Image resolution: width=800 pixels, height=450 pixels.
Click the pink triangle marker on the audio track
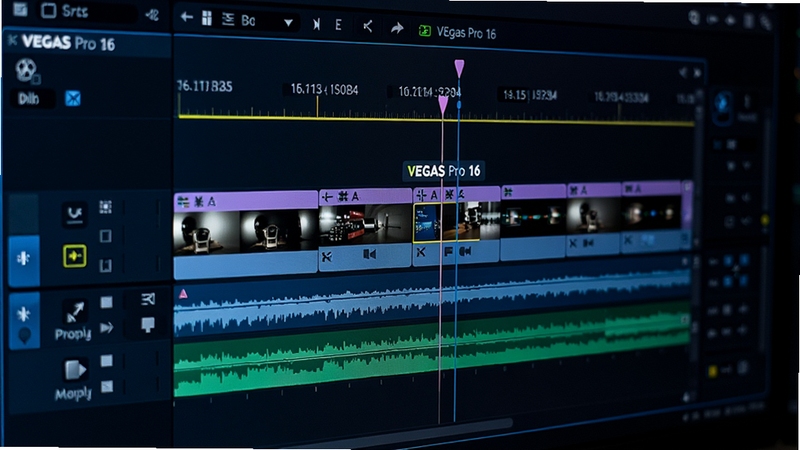pos(183,294)
